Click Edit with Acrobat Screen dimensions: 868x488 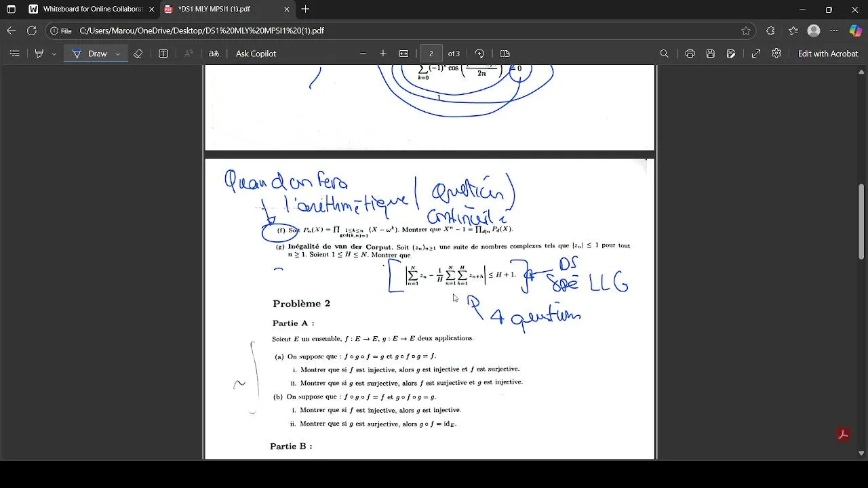pyautogui.click(x=828, y=54)
